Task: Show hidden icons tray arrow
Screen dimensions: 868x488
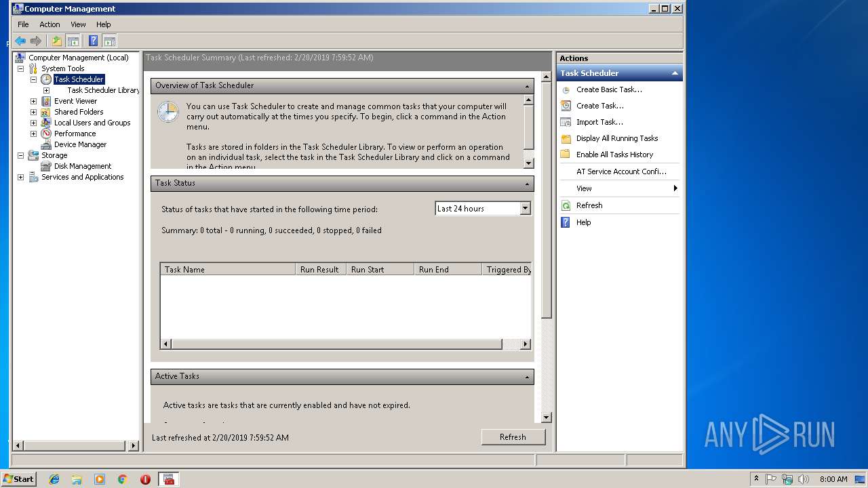Action: pos(756,479)
